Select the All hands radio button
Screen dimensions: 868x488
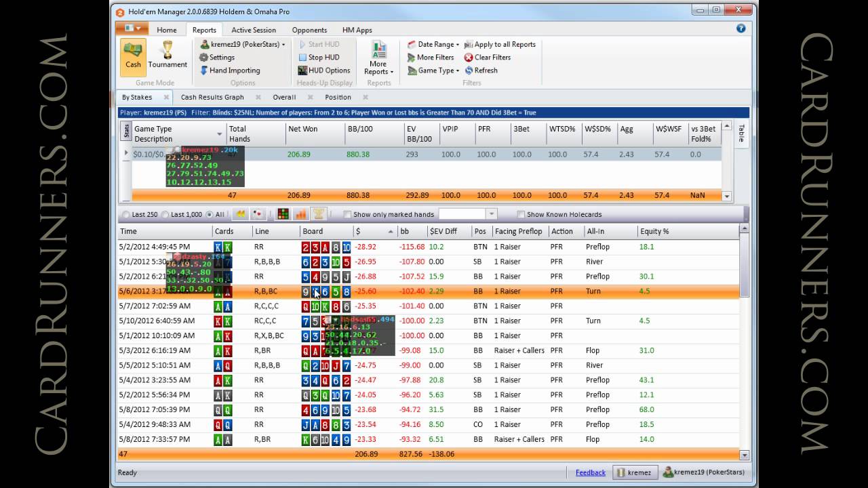point(209,215)
